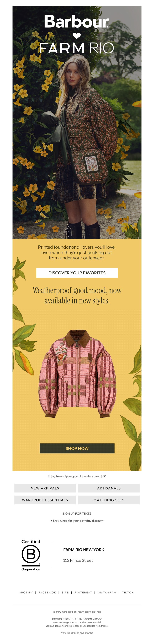Screen dimensions: 154x644
Task: Visit the FACEBOOK footer link
Action: 47,592
